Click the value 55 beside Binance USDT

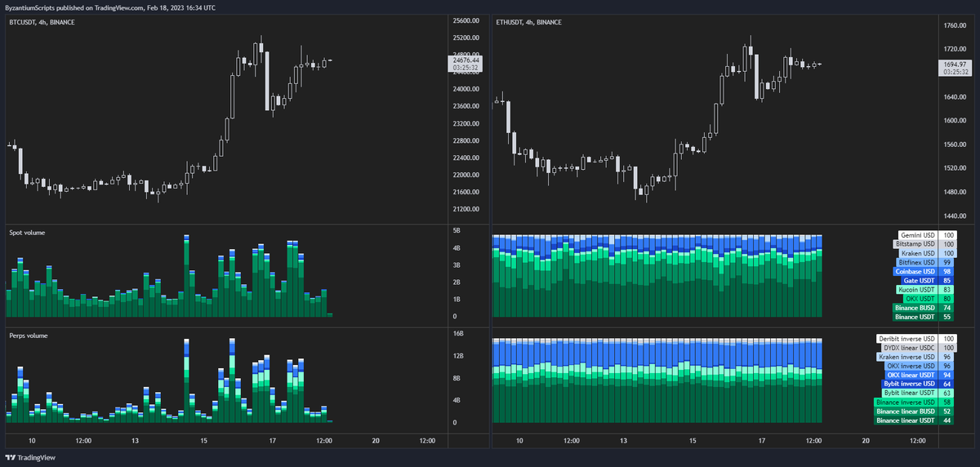coord(947,316)
